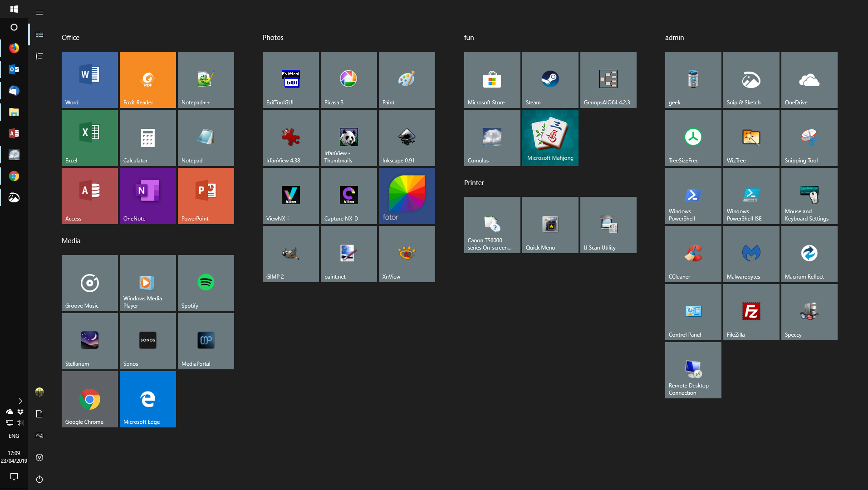Screen dimensions: 868x490
Task: Open Snip & Sketch tile
Action: [x=751, y=80]
